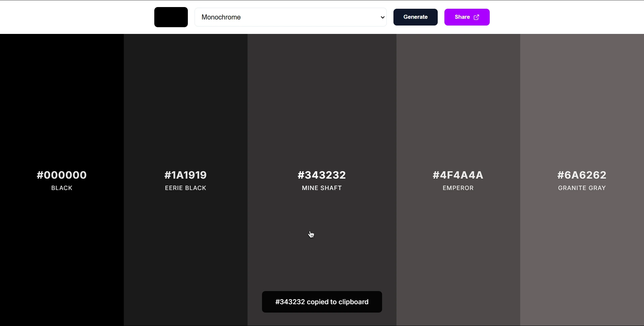Select the Emperor color panel

[x=458, y=101]
